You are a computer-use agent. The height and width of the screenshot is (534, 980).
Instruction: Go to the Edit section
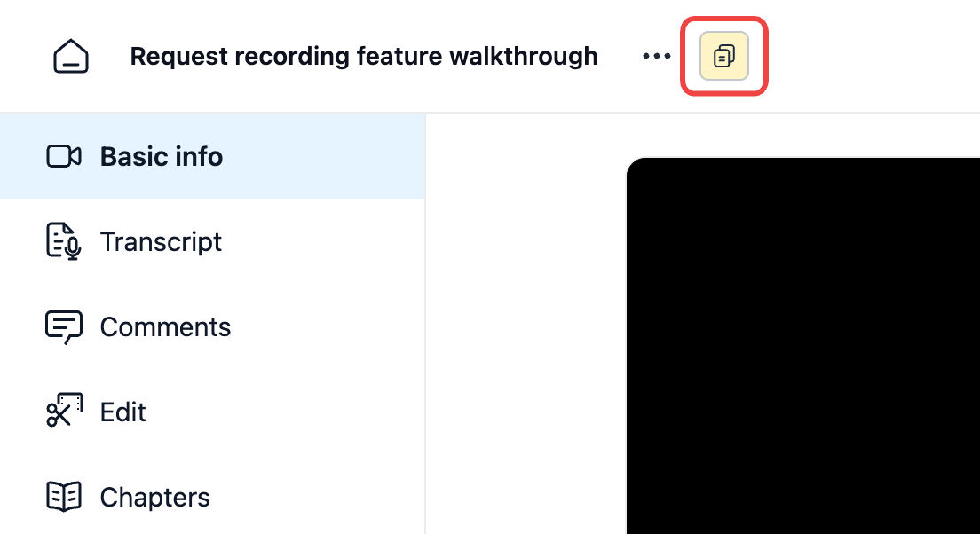[x=124, y=412]
